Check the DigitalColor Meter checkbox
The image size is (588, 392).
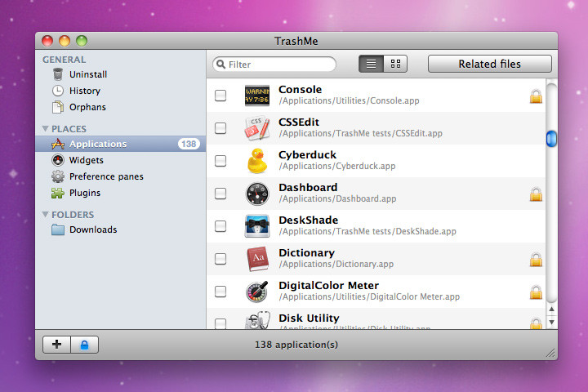tap(220, 292)
